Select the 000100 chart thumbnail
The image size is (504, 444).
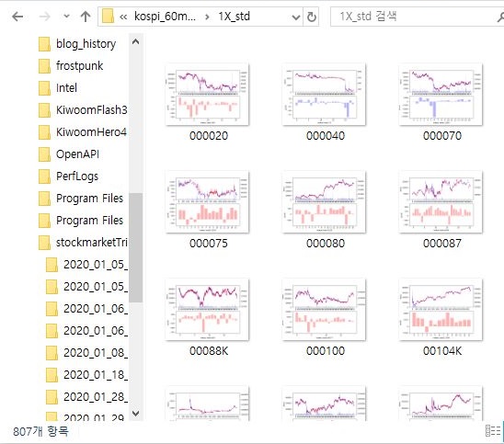pyautogui.click(x=324, y=310)
